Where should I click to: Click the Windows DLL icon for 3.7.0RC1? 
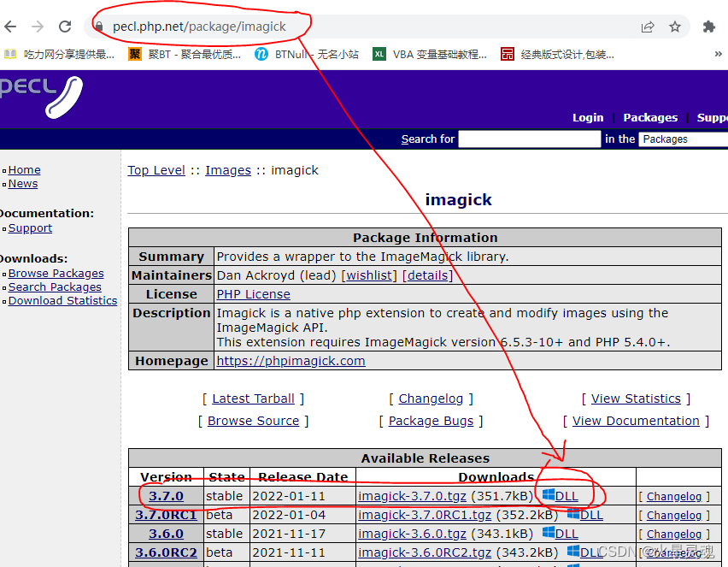[x=573, y=514]
